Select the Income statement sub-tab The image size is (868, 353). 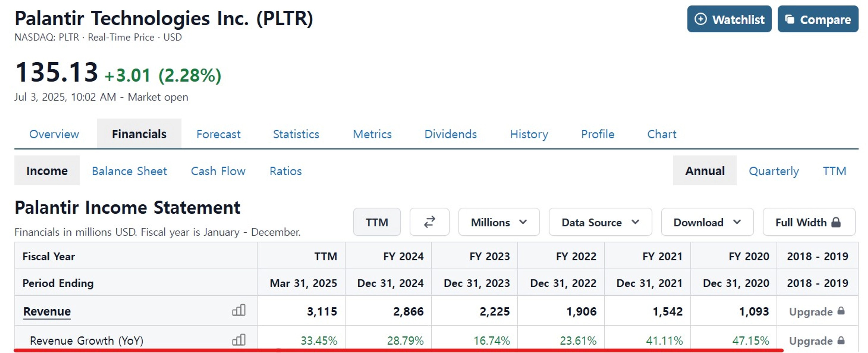click(x=47, y=171)
